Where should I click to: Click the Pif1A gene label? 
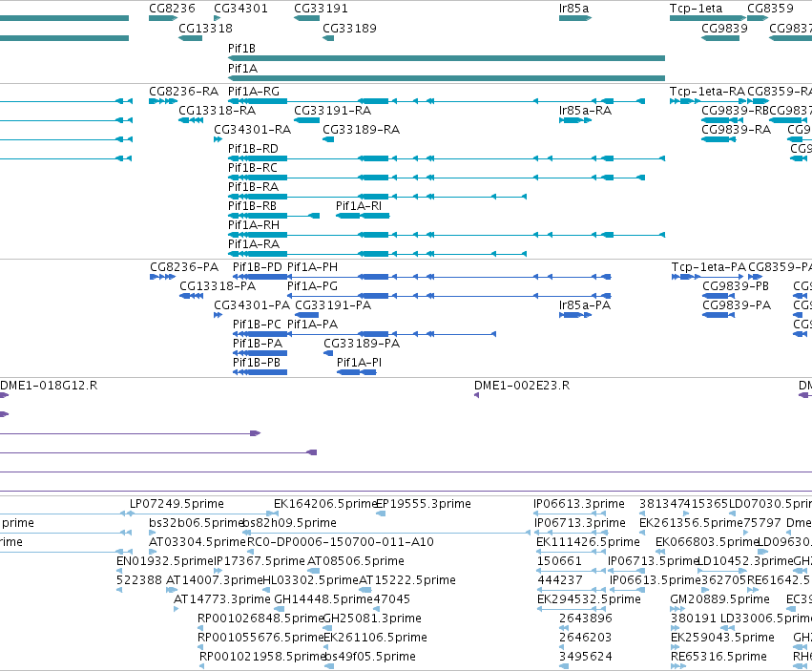coord(243,69)
